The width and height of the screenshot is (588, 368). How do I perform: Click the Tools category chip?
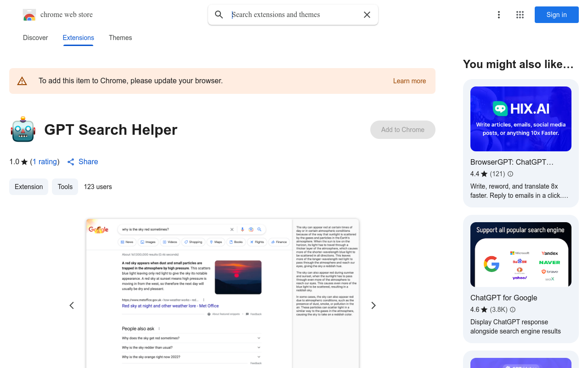[x=65, y=187]
